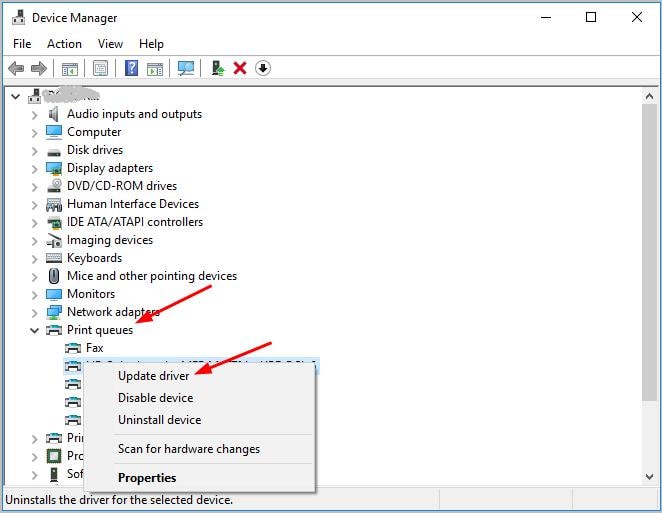Click the Device Manager title bar icon
This screenshot has width=662, height=513.
(18, 17)
